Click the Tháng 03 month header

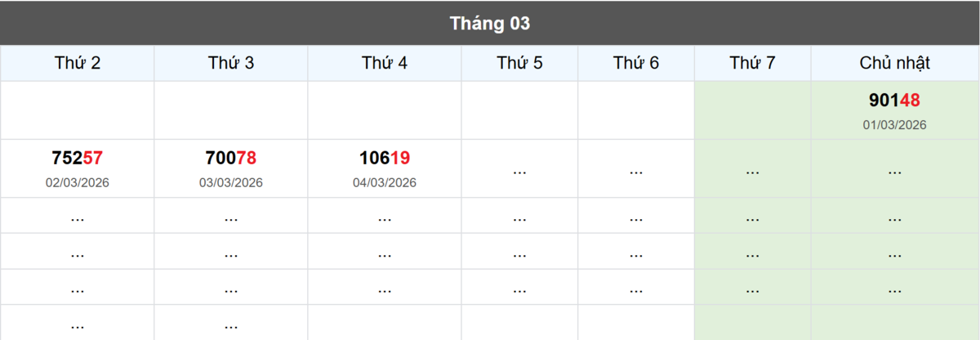click(489, 24)
